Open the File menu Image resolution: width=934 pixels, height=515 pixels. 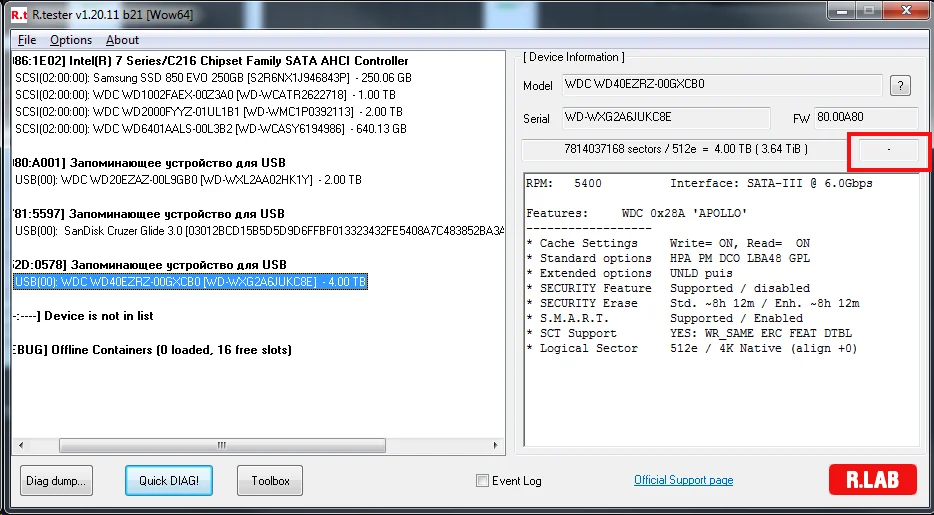pos(27,40)
